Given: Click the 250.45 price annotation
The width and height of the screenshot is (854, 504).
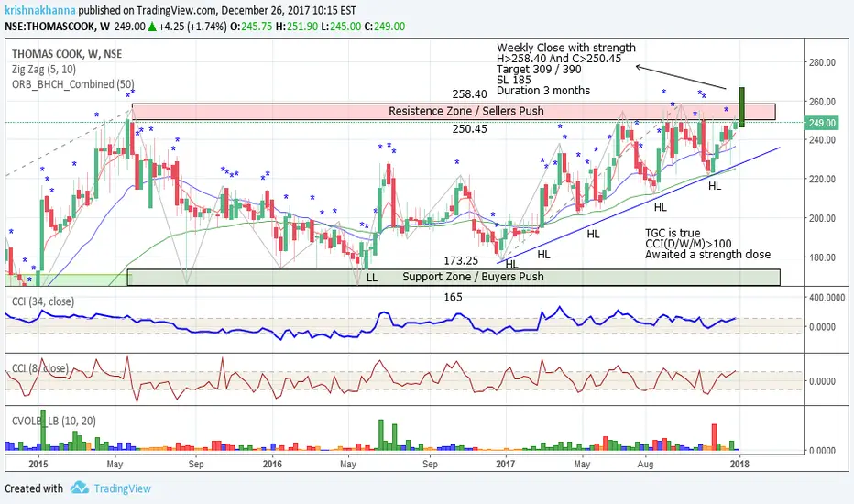Looking at the screenshot, I should coord(469,129).
